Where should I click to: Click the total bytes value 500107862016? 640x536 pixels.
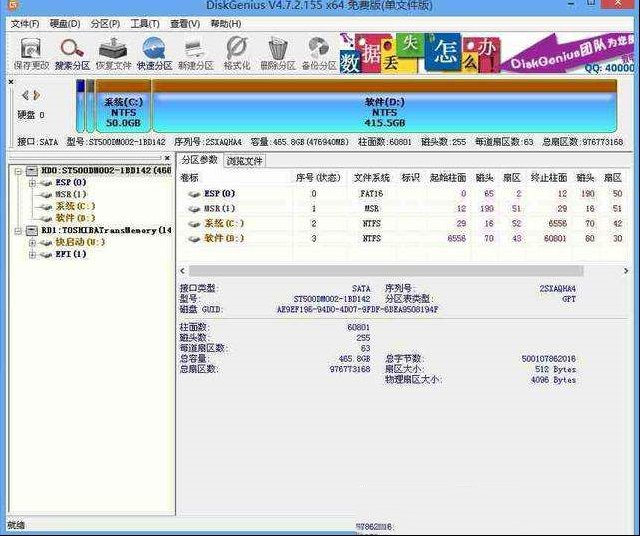coord(549,359)
